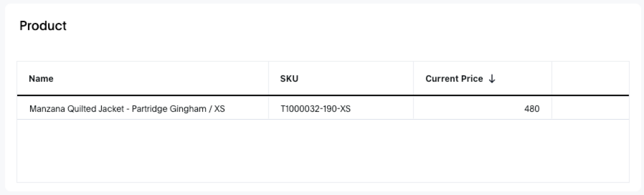The width and height of the screenshot is (644, 195).
Task: Click the row divider between SKU and price
Action: (413, 109)
